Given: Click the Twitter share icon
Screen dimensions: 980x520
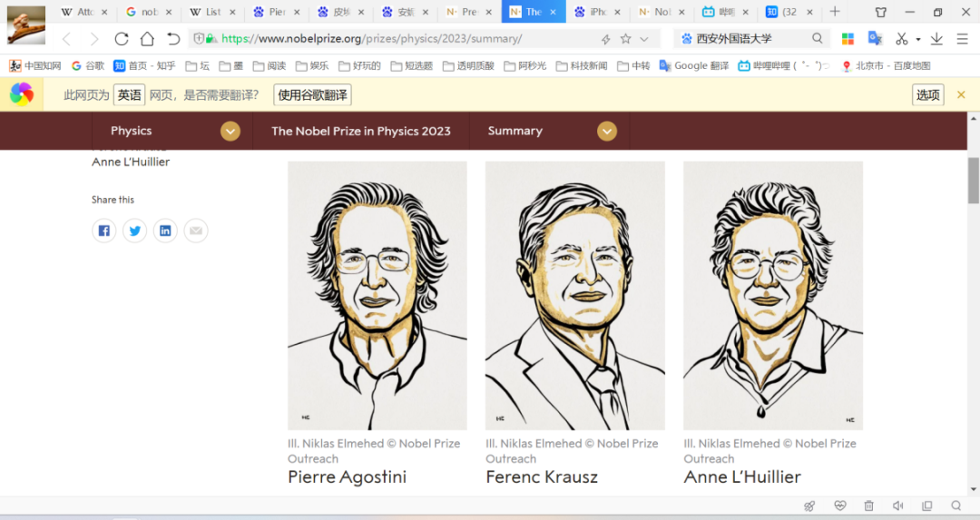Looking at the screenshot, I should (x=135, y=231).
